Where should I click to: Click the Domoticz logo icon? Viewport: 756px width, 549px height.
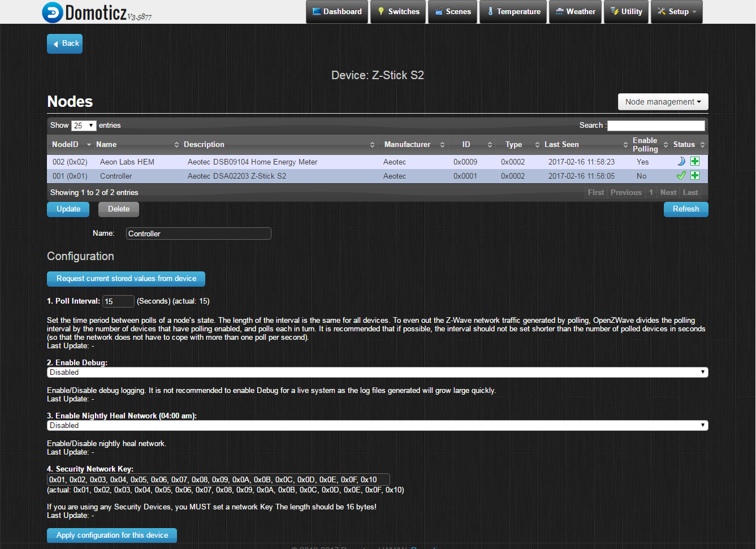[x=53, y=12]
